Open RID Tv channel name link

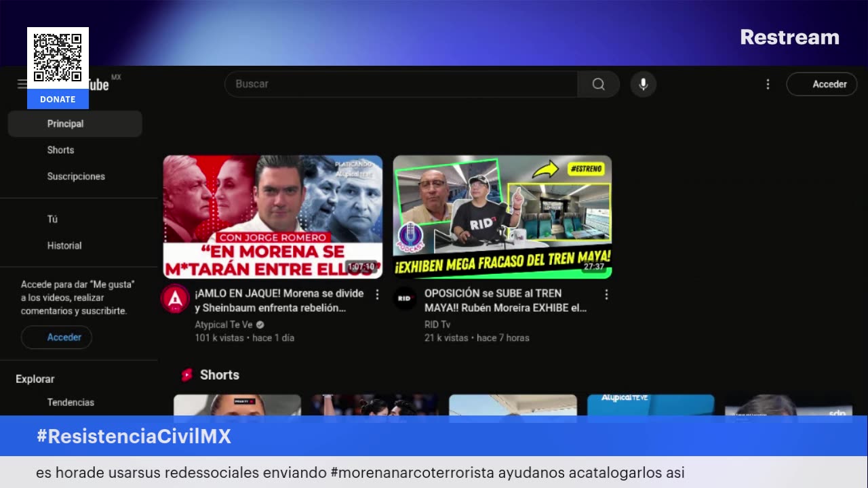pyautogui.click(x=437, y=325)
